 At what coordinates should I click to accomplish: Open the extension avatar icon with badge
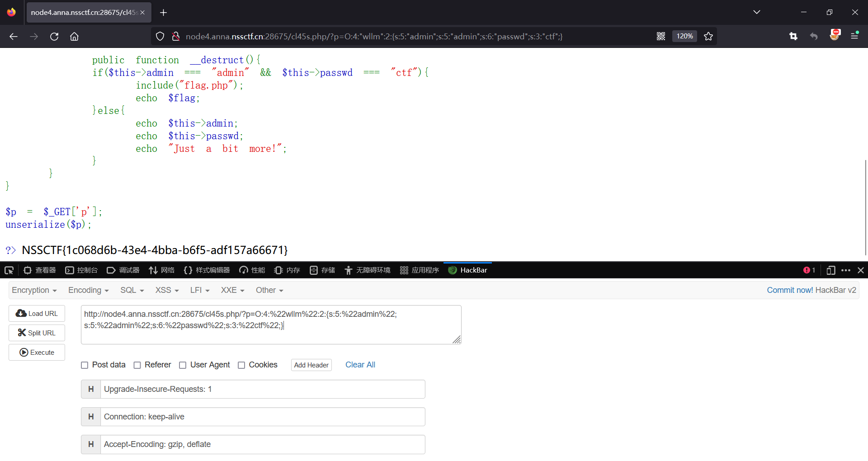pyautogui.click(x=835, y=35)
